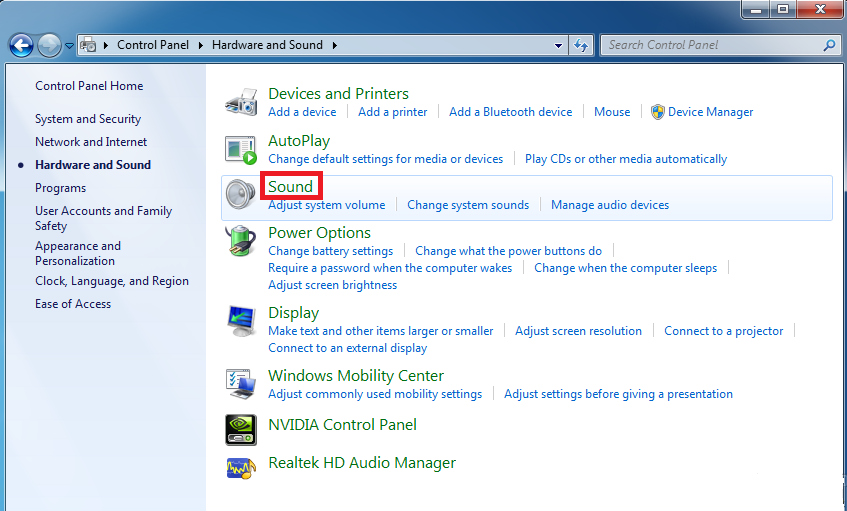
Task: Click the shield icon beside Device Manager
Action: 657,112
